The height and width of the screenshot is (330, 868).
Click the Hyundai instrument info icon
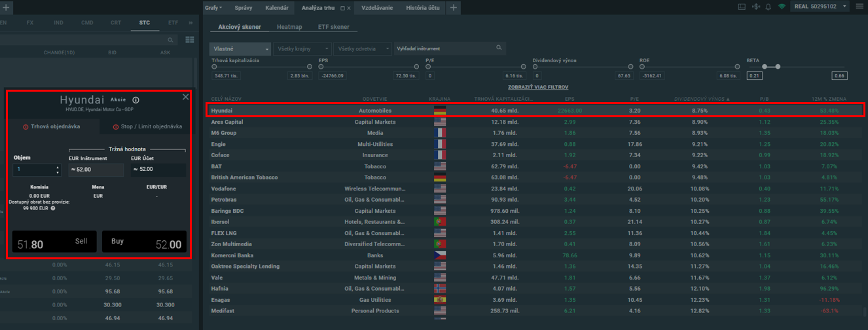coord(136,100)
